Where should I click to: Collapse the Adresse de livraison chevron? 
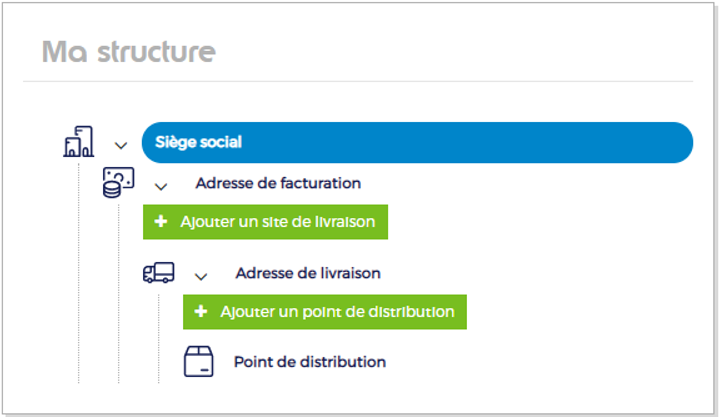tap(201, 274)
